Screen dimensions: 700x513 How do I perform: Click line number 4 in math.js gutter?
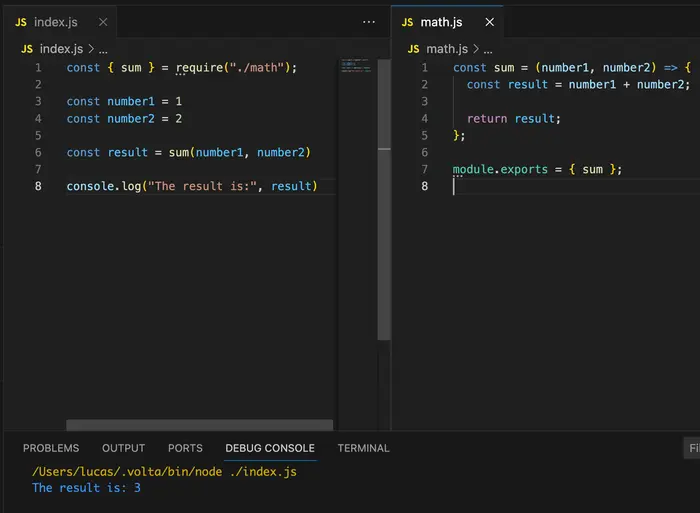[425, 119]
